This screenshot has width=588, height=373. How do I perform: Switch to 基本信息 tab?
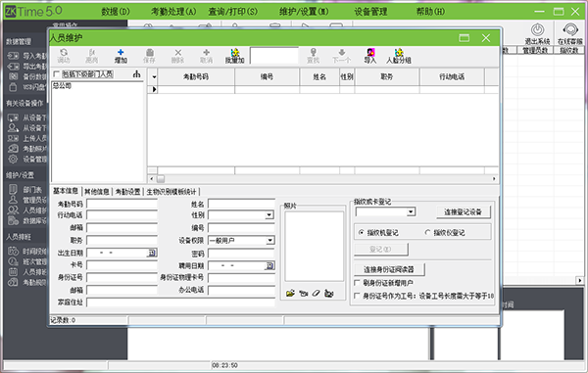pos(66,191)
